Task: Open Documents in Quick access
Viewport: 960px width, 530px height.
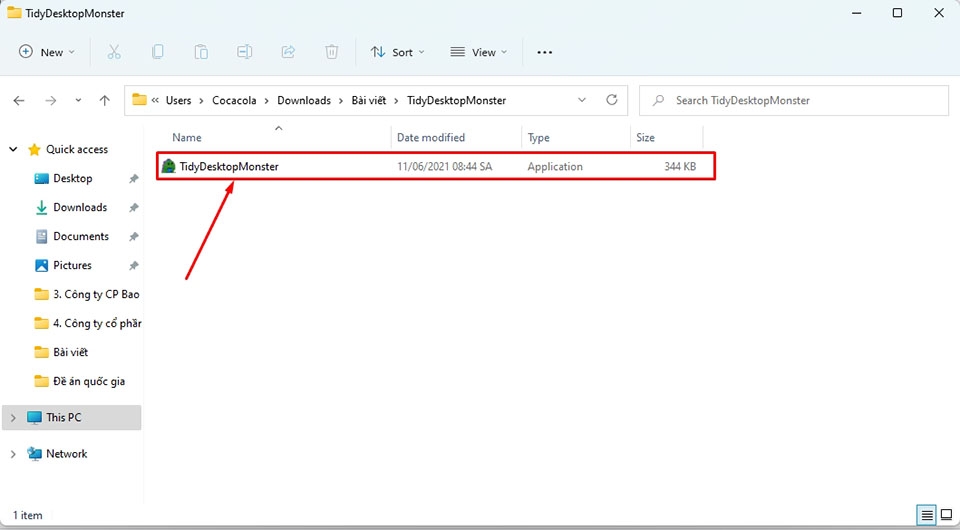Action: (x=81, y=236)
